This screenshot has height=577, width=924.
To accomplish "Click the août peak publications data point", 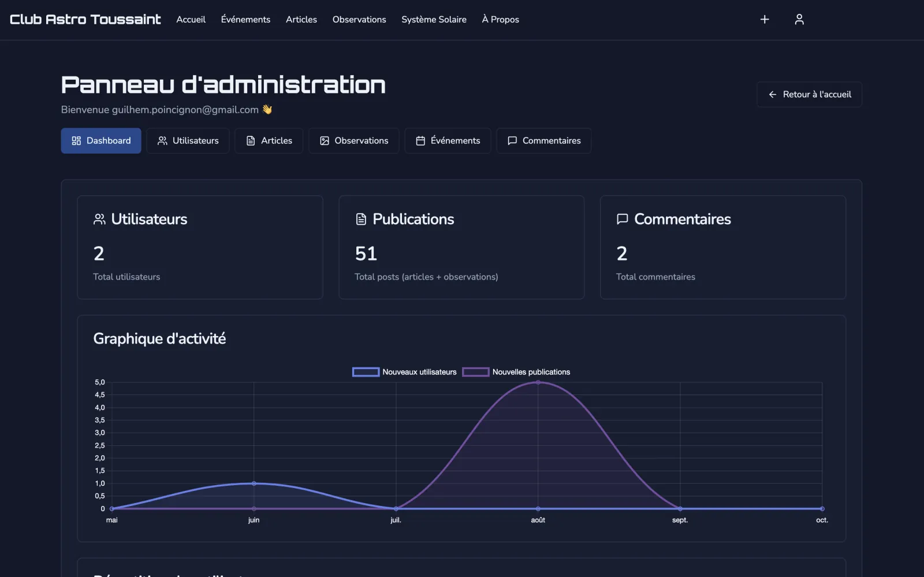I will (538, 382).
